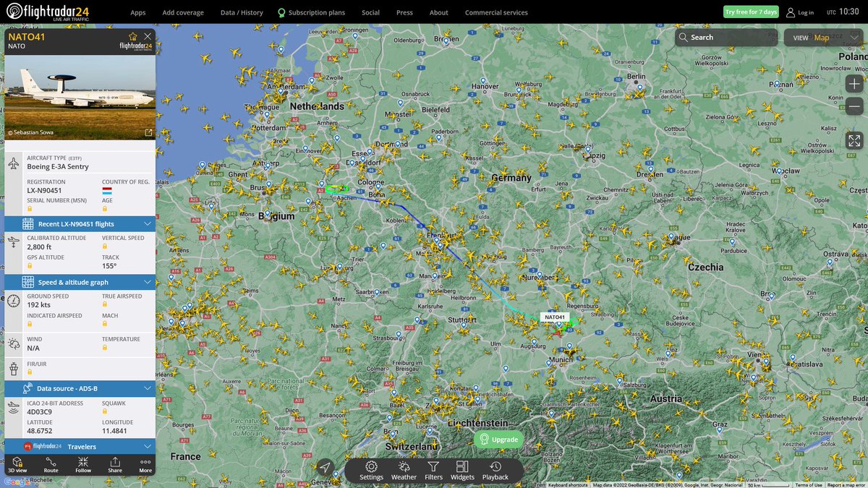
Task: Expand the Travelers section
Action: (x=80, y=447)
